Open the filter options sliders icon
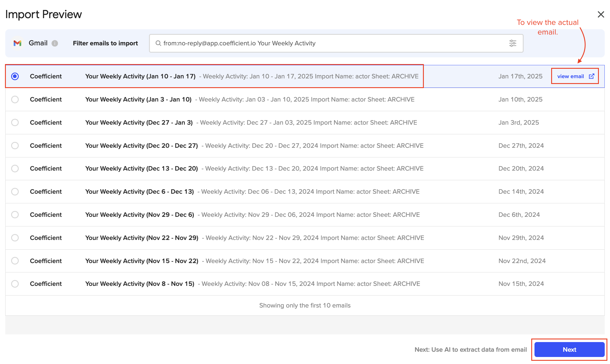 pyautogui.click(x=513, y=43)
